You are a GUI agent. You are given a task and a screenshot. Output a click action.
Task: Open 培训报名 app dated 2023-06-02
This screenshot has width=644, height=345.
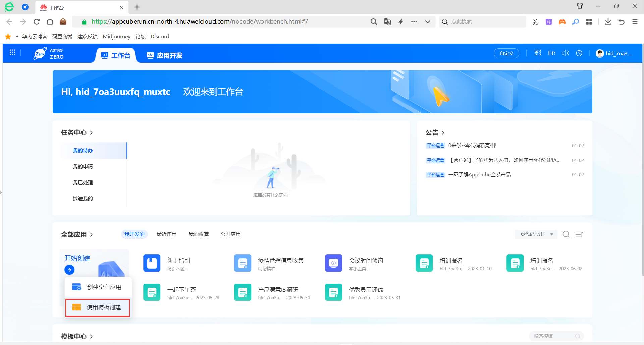pyautogui.click(x=515, y=263)
